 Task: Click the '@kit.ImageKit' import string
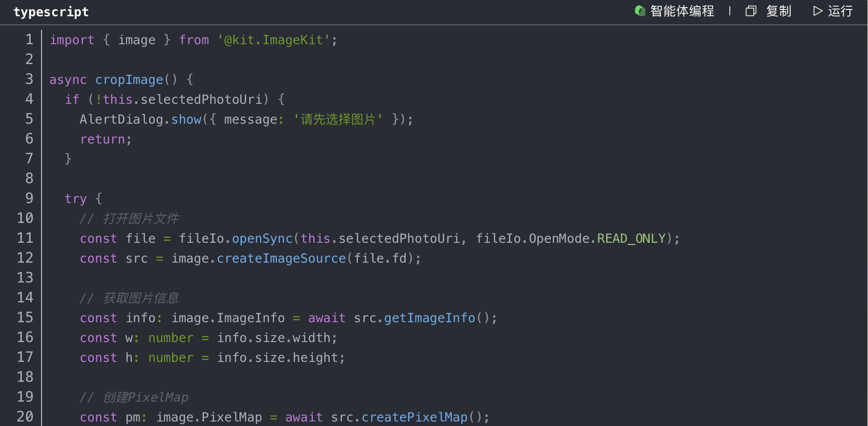(274, 40)
